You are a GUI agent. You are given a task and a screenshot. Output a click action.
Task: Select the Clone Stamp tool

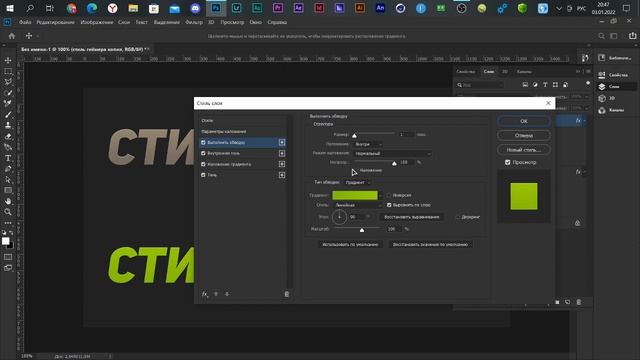8,126
